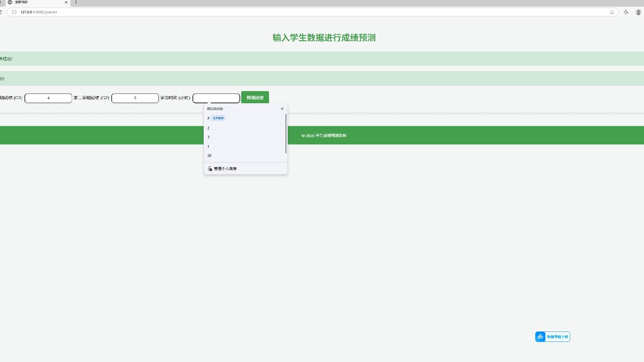Image resolution: width=644 pixels, height=362 pixels.
Task: Open the favorites list icon right of the star
Action: (626, 12)
